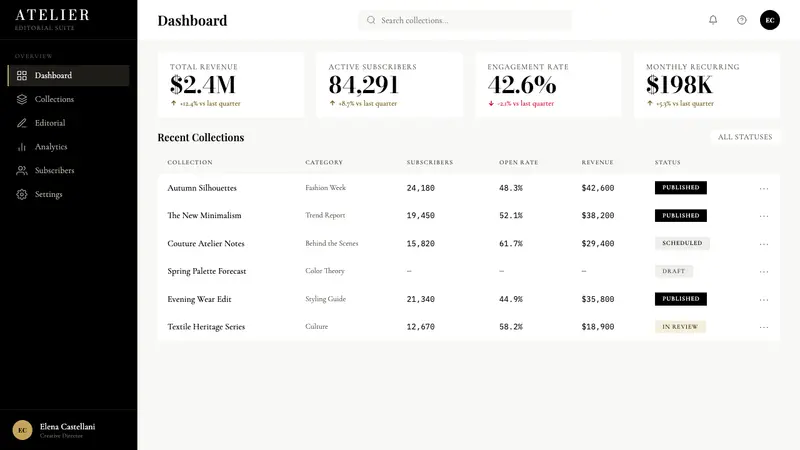Click the Published badge for Autumn Silhouettes
Viewport: 800px width, 450px height.
coord(681,188)
